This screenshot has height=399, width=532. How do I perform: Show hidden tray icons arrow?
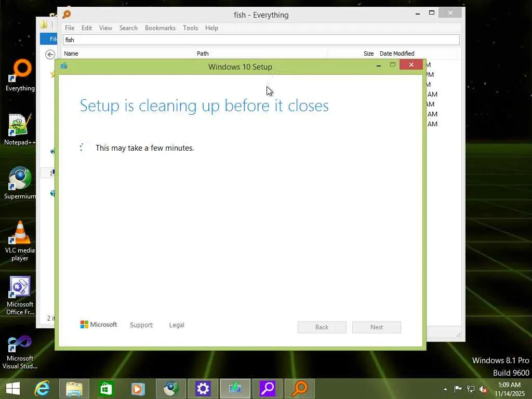(x=445, y=389)
